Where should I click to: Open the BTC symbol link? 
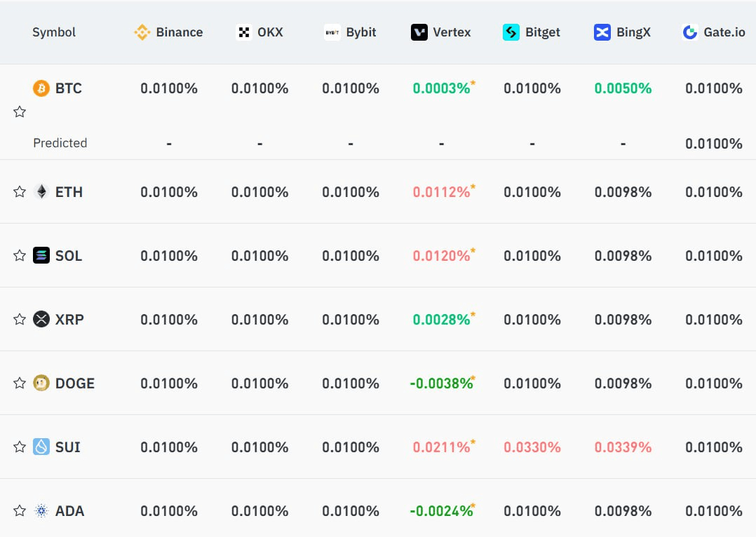[69, 88]
